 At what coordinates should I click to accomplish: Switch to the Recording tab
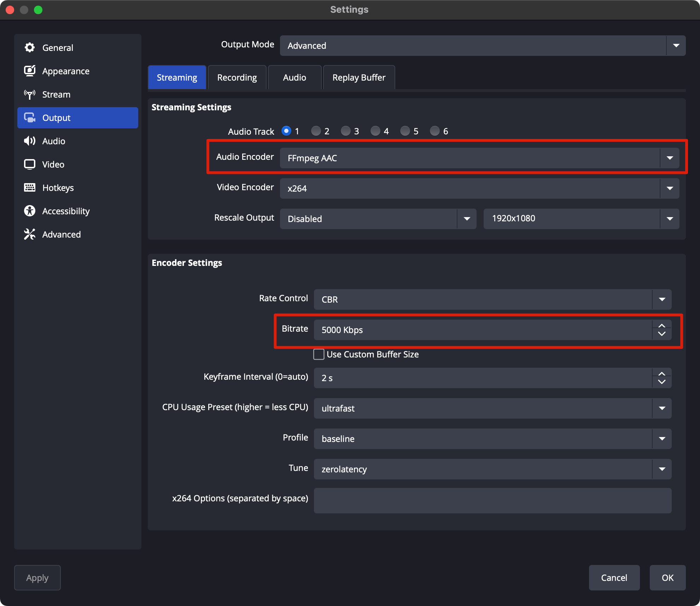click(x=237, y=77)
